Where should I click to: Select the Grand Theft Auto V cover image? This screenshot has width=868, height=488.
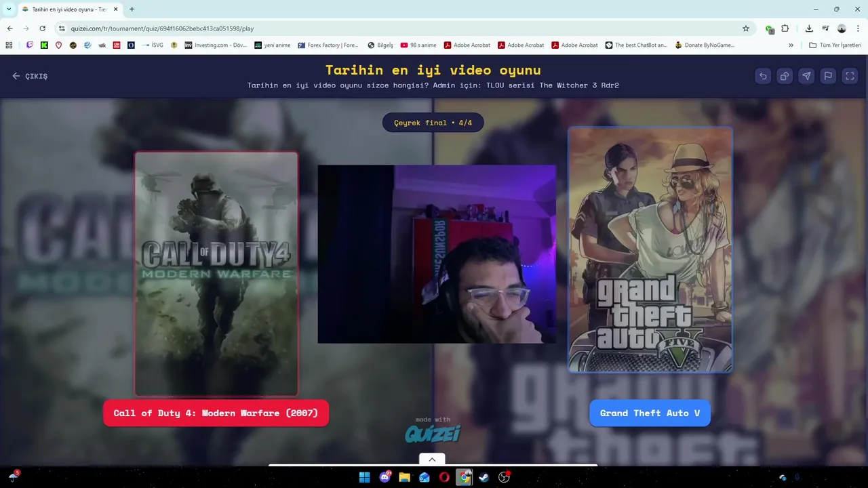pyautogui.click(x=650, y=249)
